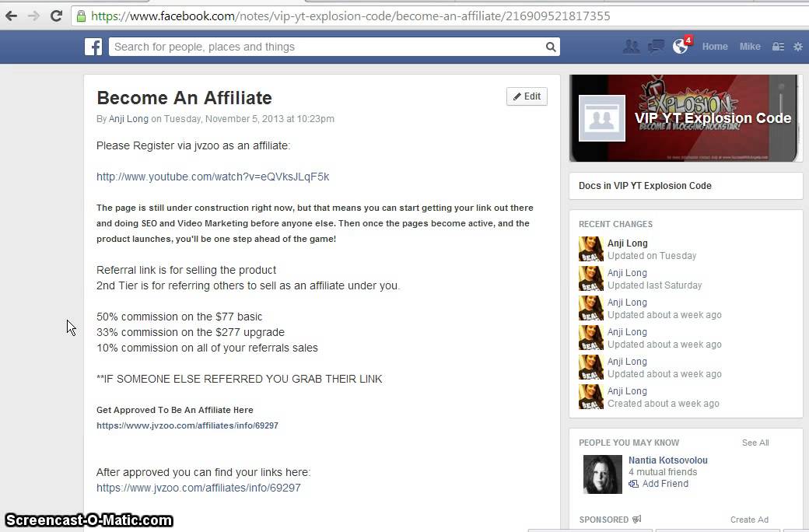Click avatar beside 'Updated last Saturday'
Screen dimensions: 809x532
(591, 278)
